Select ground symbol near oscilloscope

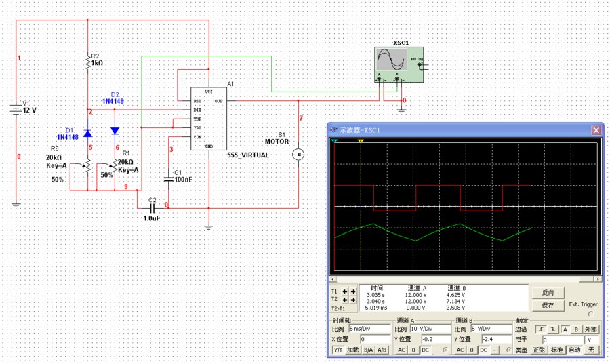(x=401, y=111)
